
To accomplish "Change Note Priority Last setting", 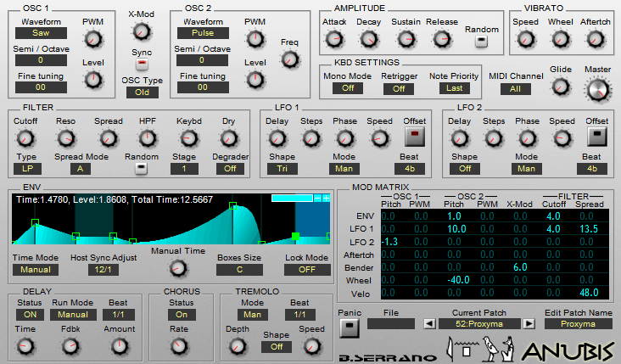I will point(454,88).
